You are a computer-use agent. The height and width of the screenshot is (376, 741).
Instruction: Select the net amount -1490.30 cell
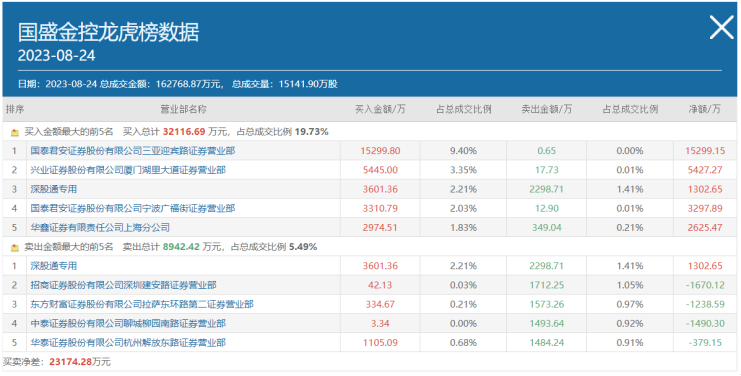point(705,324)
